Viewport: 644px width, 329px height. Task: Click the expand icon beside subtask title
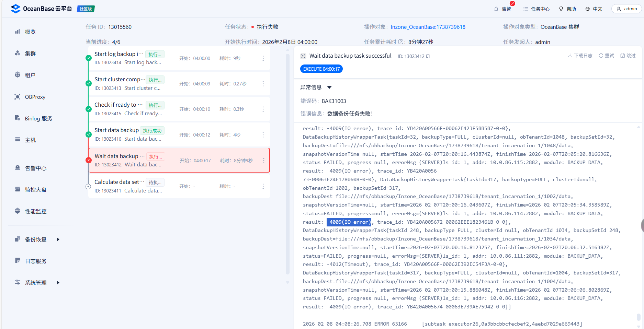(303, 56)
